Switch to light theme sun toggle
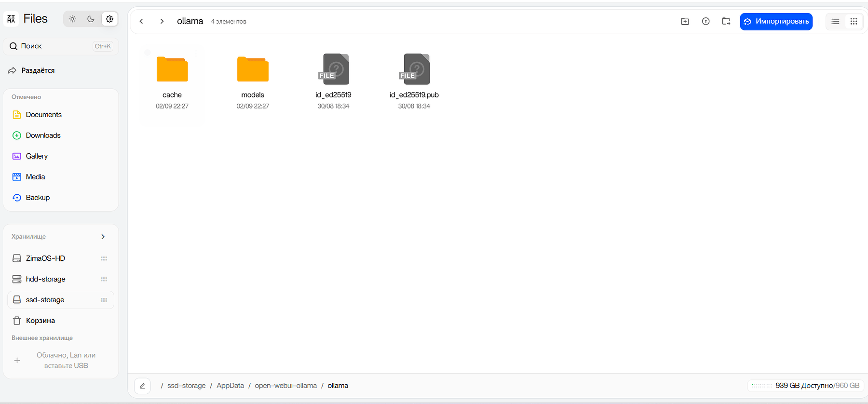Screen dimensions: 868x404 (72, 19)
